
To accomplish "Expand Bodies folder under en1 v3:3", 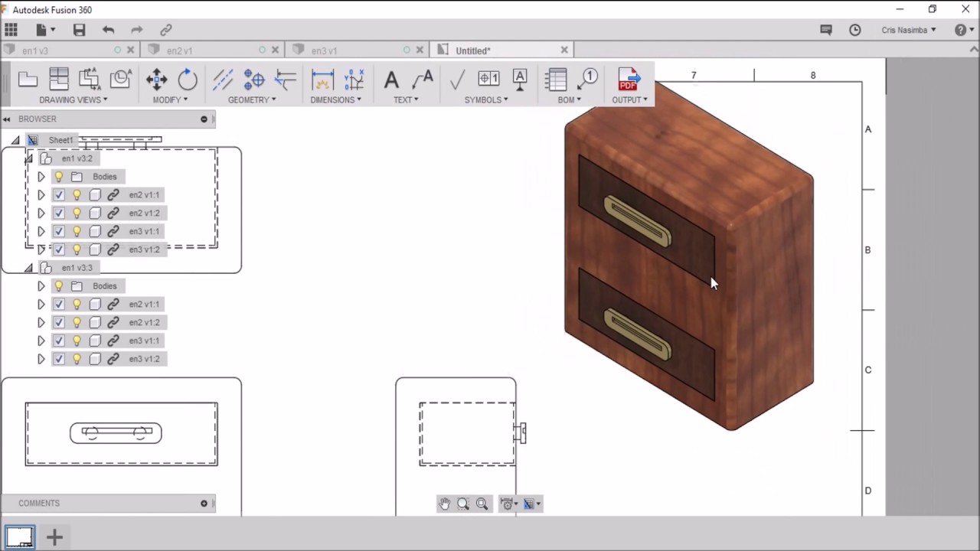I will 41,286.
